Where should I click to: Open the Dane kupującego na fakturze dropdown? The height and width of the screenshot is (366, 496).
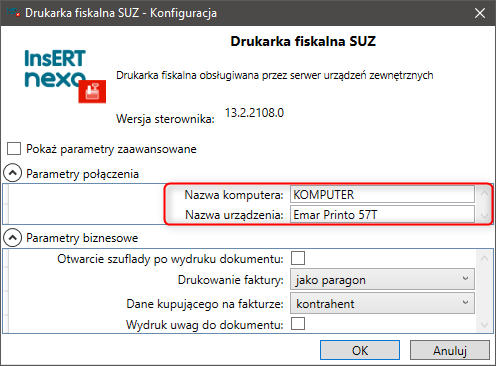point(382,303)
